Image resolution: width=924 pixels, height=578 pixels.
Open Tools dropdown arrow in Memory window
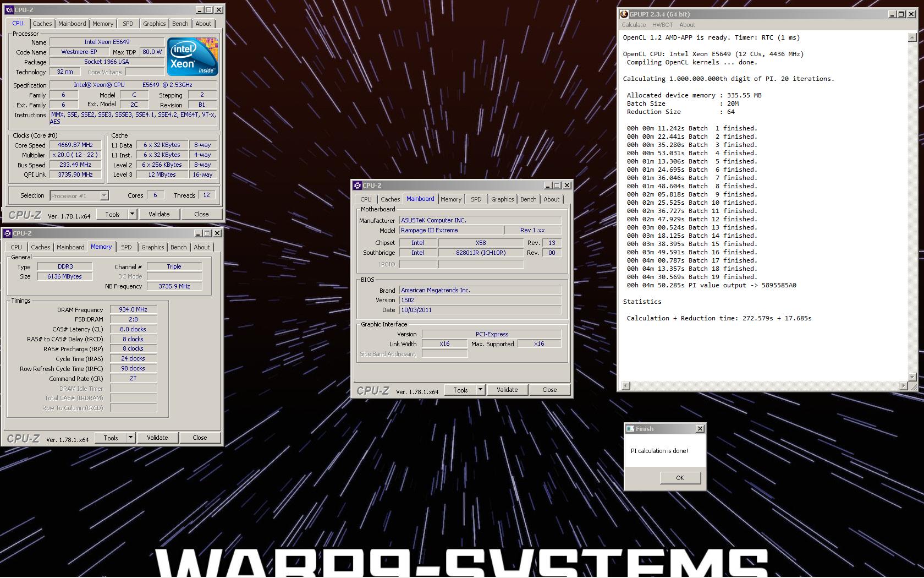click(130, 438)
